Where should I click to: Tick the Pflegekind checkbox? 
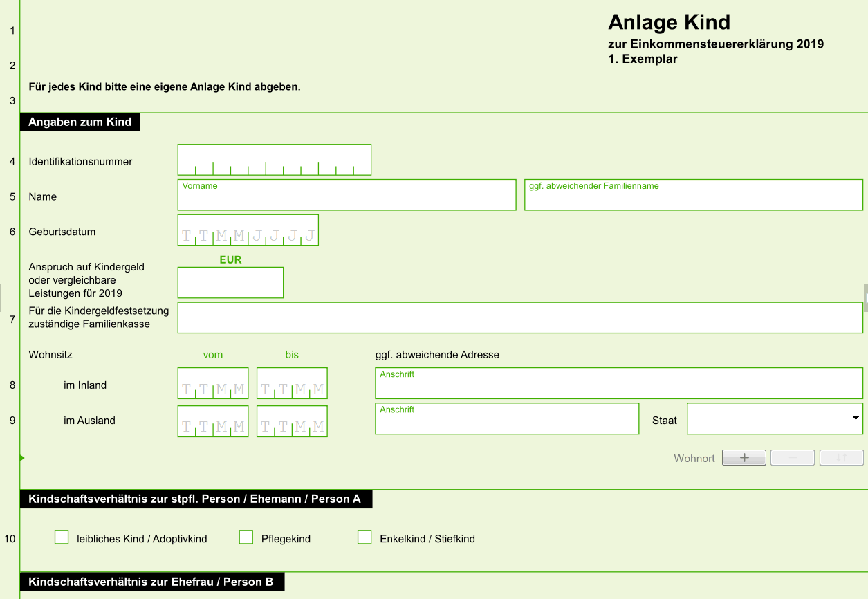click(x=246, y=537)
